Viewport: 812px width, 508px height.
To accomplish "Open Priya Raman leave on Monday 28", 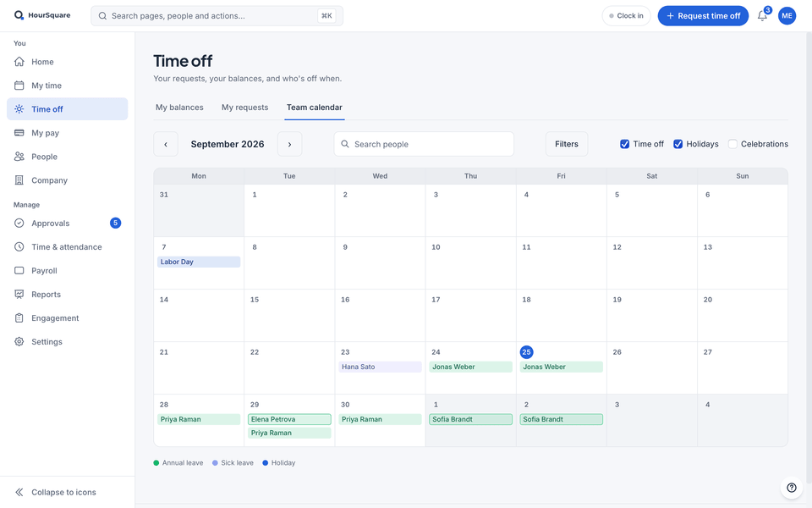I will coord(199,419).
